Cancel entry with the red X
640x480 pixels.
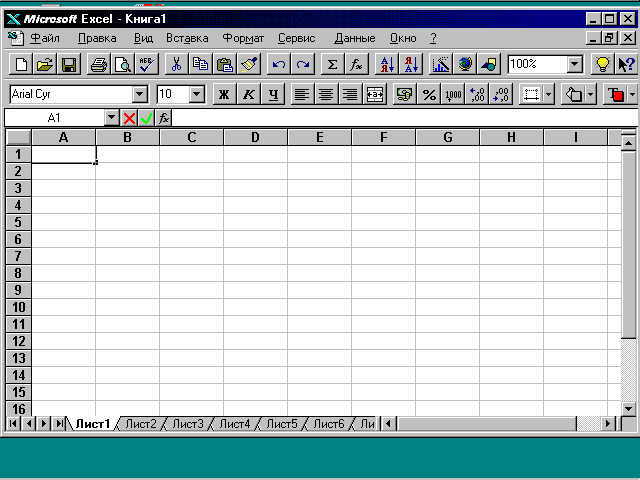point(129,118)
